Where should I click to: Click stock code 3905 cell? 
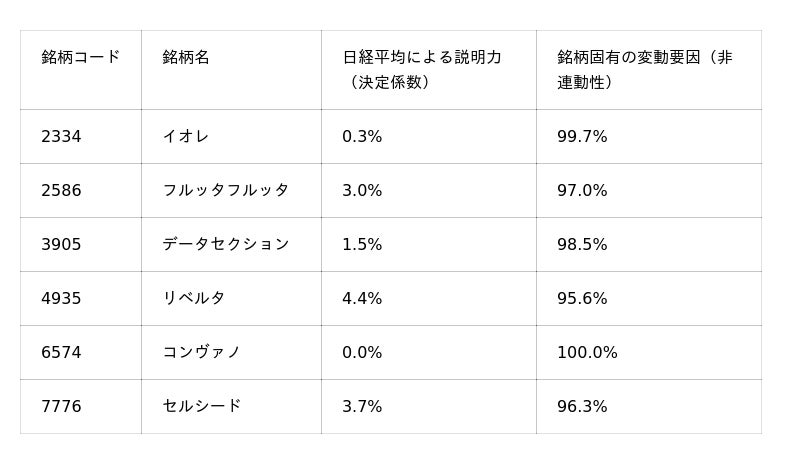(61, 245)
